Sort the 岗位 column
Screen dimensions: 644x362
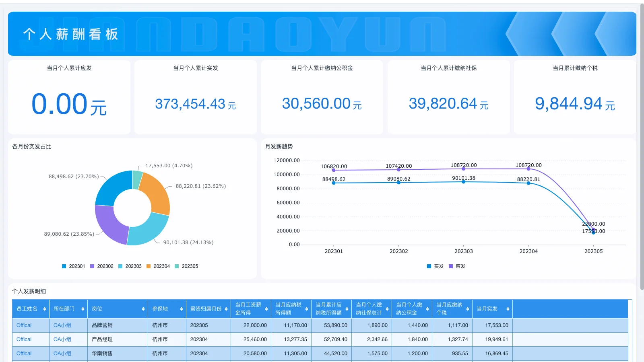[x=143, y=309]
